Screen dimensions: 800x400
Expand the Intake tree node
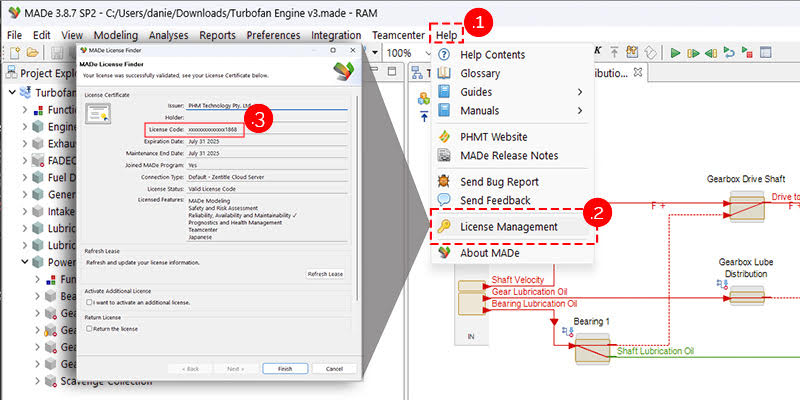pyautogui.click(x=24, y=211)
